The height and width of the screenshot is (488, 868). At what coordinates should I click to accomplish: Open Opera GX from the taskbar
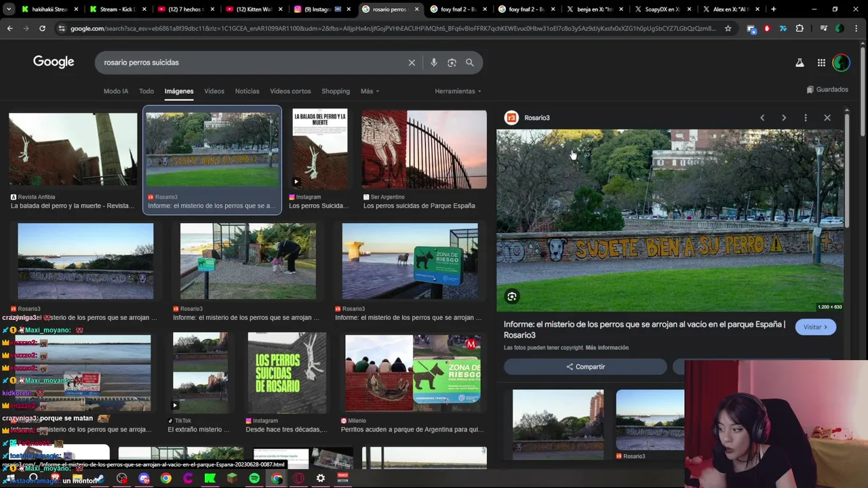coord(298,478)
